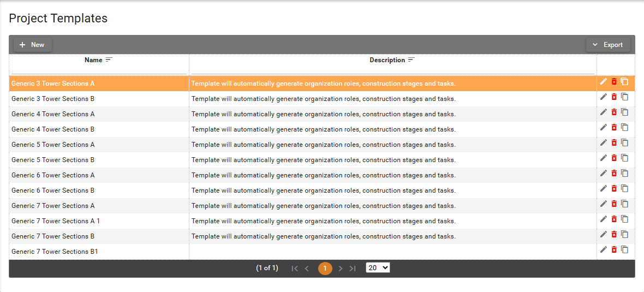
Task: Click copy icon for Generic 4 Tower Sections A
Action: pos(625,112)
